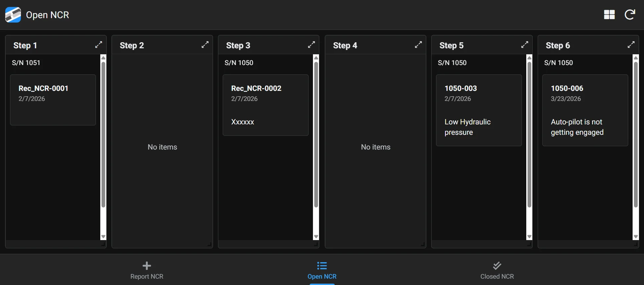Click the Step 2 column header title
The height and width of the screenshot is (285, 644).
[x=132, y=45]
